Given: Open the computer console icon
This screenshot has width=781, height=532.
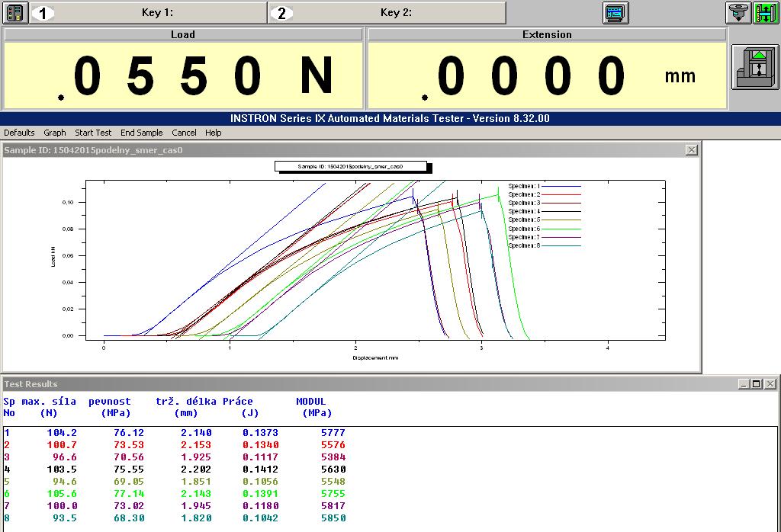Looking at the screenshot, I should pyautogui.click(x=615, y=13).
